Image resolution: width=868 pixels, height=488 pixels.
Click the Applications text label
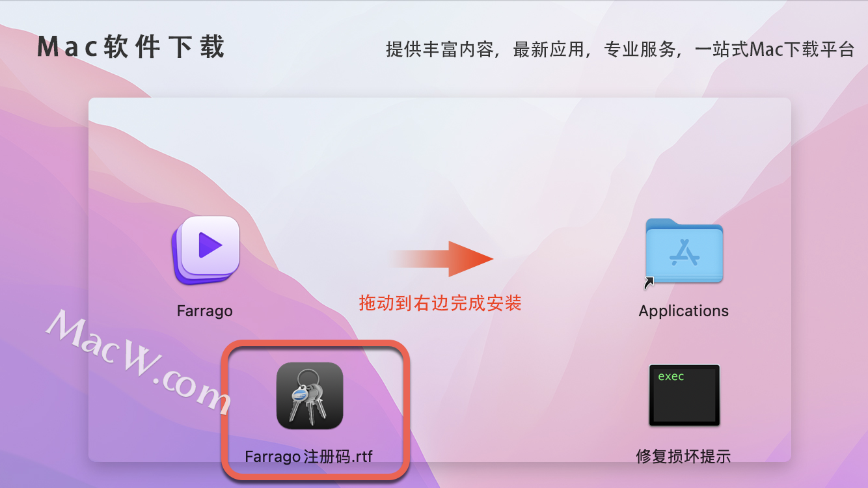pyautogui.click(x=683, y=311)
